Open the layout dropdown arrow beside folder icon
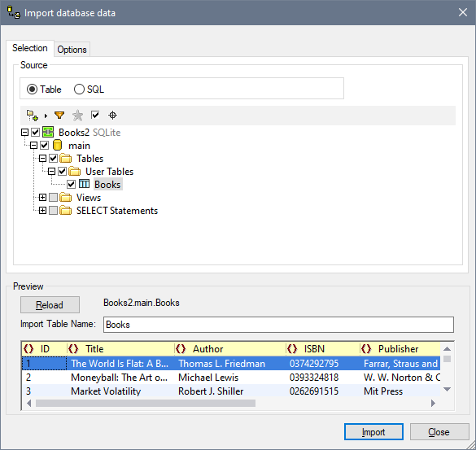The width and height of the screenshot is (476, 450). (46, 116)
